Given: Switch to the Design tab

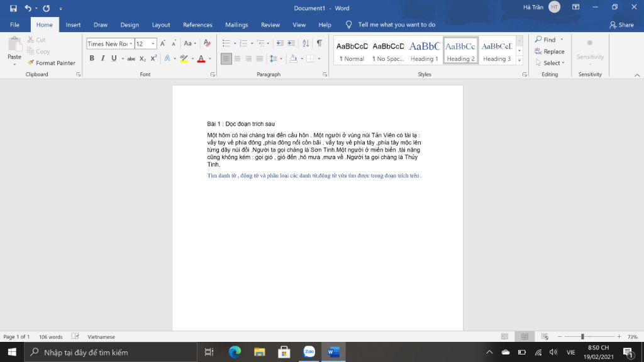Looking at the screenshot, I should [x=130, y=25].
